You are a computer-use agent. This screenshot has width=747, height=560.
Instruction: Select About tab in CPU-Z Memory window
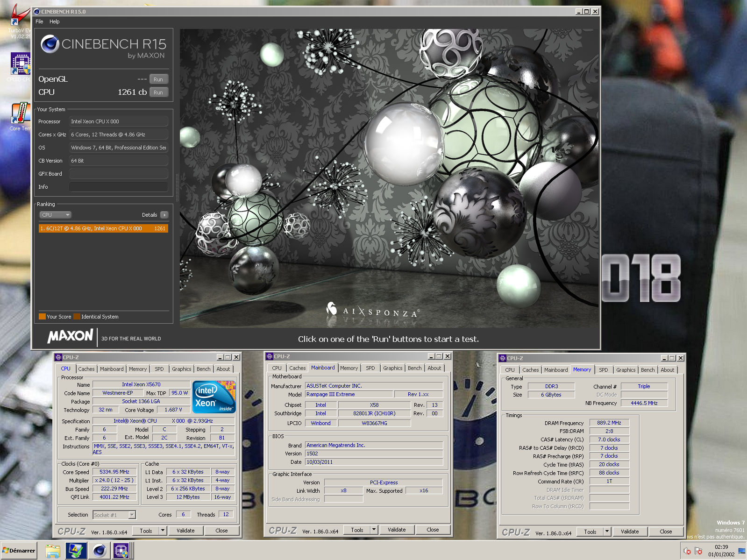click(x=668, y=370)
